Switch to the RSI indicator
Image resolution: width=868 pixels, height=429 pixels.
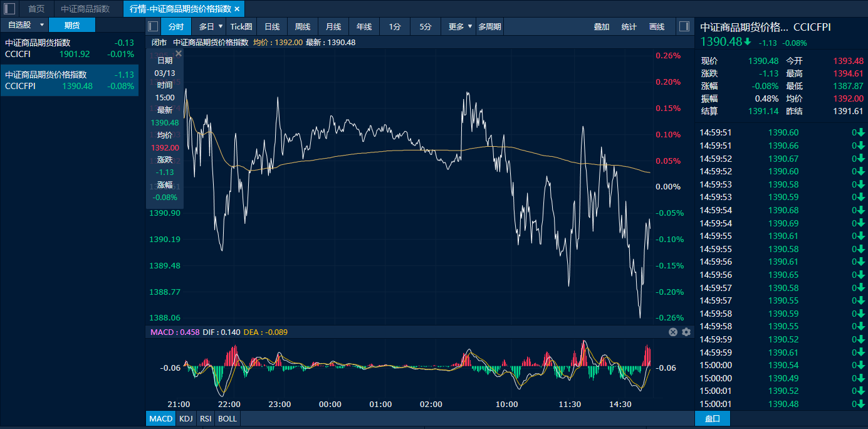[x=205, y=418]
